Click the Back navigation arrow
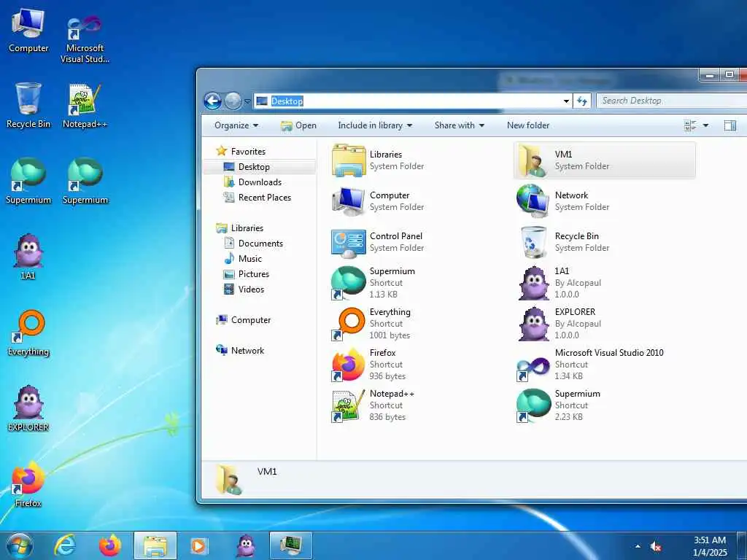The width and height of the screenshot is (747, 560). tap(212, 101)
